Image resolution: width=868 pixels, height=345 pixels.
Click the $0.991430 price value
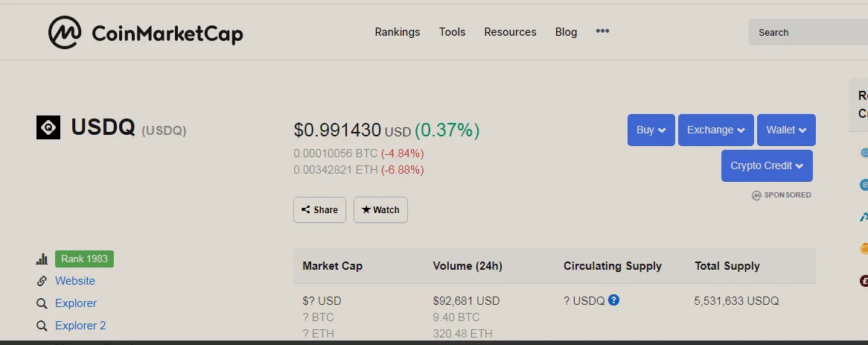tap(337, 130)
